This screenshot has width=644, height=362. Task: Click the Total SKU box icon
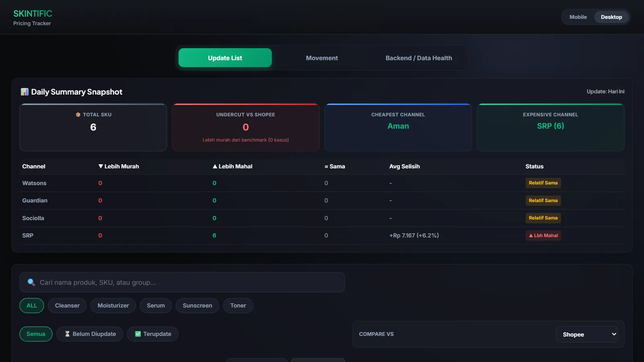coord(78,115)
